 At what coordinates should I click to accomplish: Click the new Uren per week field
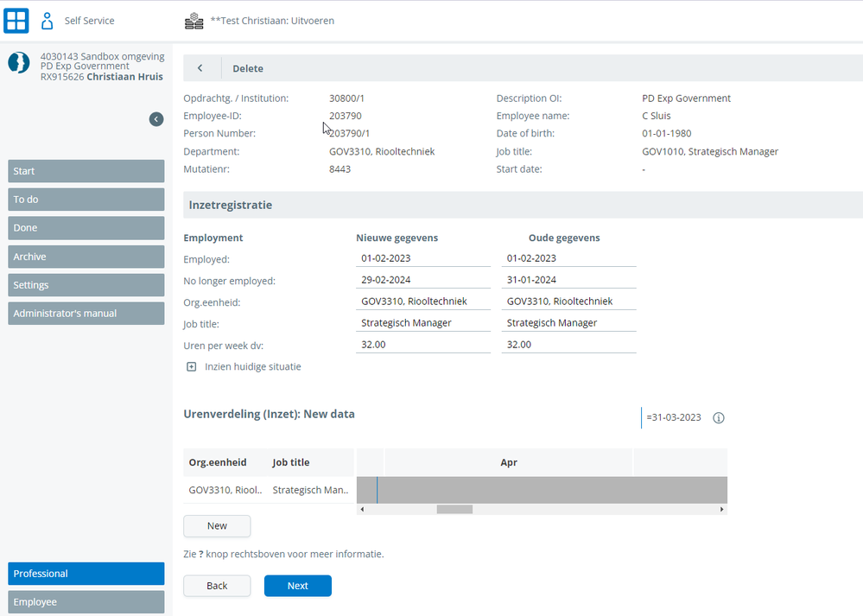click(423, 345)
